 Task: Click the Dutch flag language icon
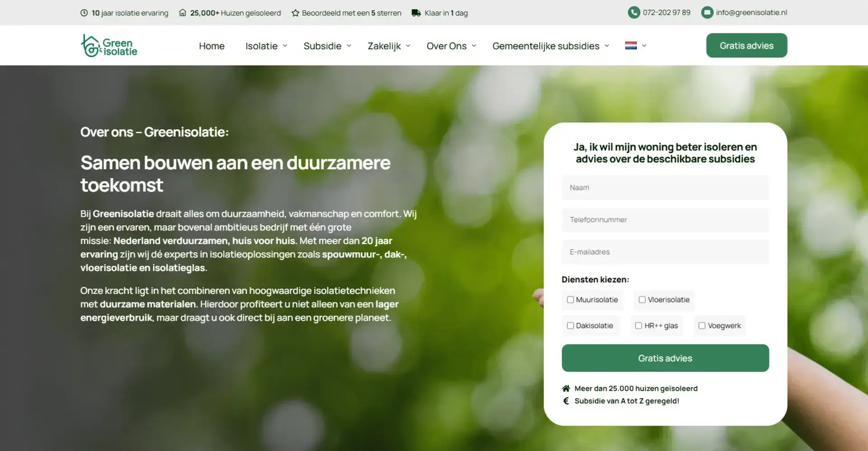(631, 46)
